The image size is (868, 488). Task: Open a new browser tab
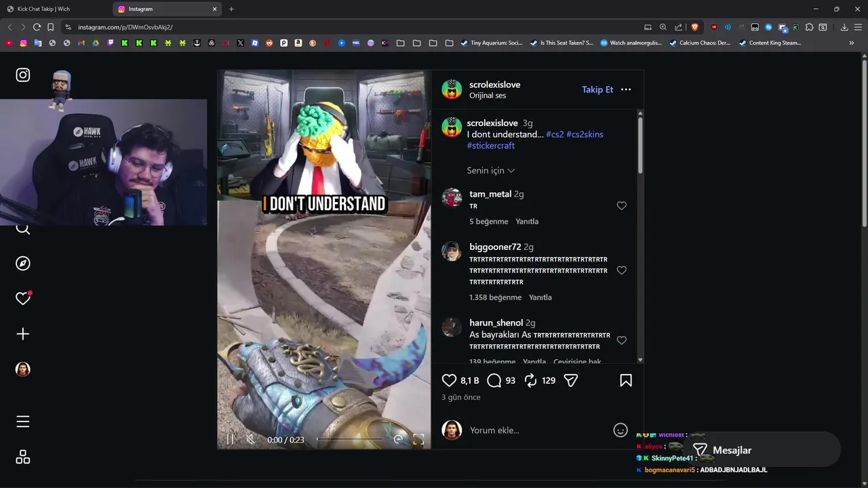231,9
